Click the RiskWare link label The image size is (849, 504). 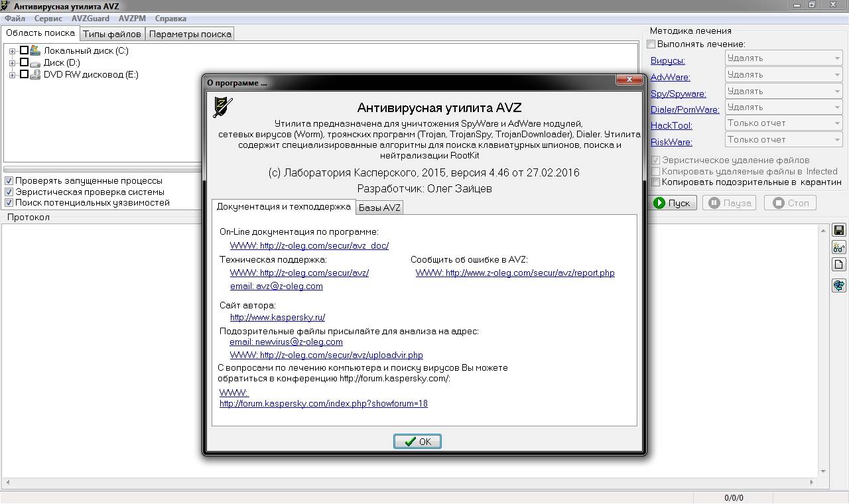tap(671, 143)
